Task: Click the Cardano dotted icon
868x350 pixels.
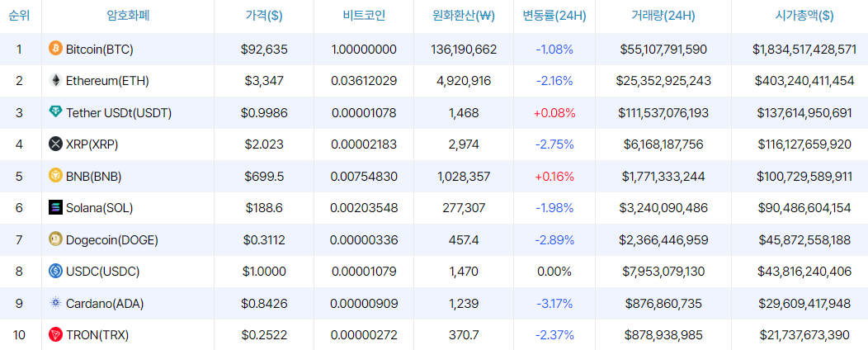Action: coord(55,303)
